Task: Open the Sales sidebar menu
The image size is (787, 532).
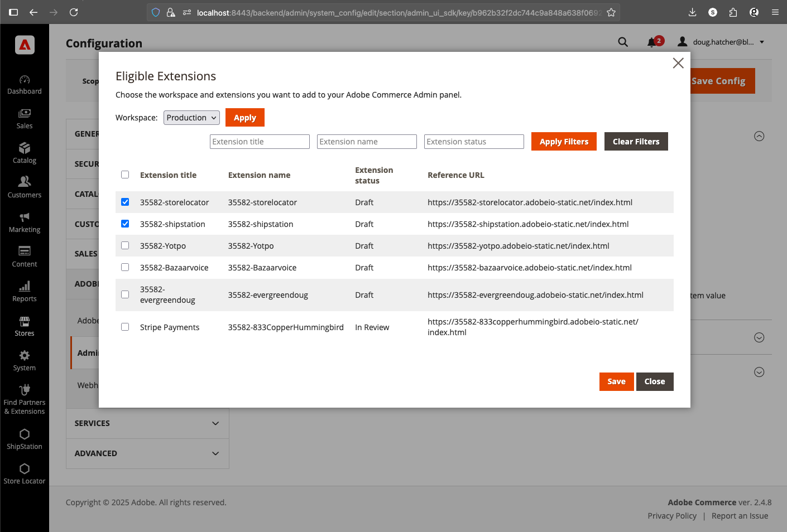Action: (x=25, y=119)
